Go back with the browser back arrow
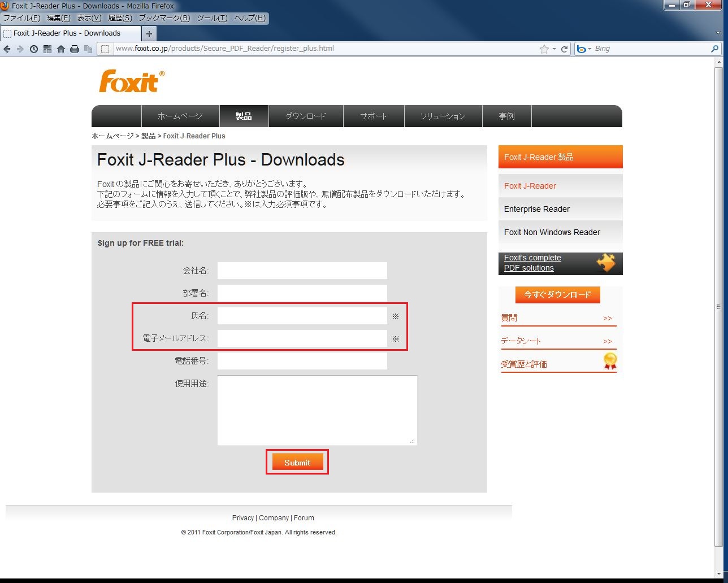728x583 pixels. pyautogui.click(x=7, y=49)
